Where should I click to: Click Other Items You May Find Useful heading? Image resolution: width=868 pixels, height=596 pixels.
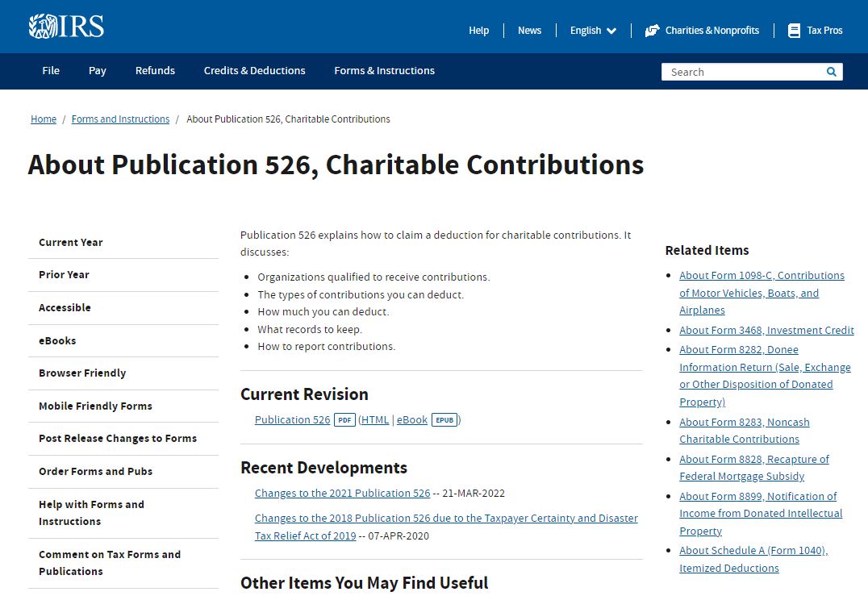click(x=365, y=583)
